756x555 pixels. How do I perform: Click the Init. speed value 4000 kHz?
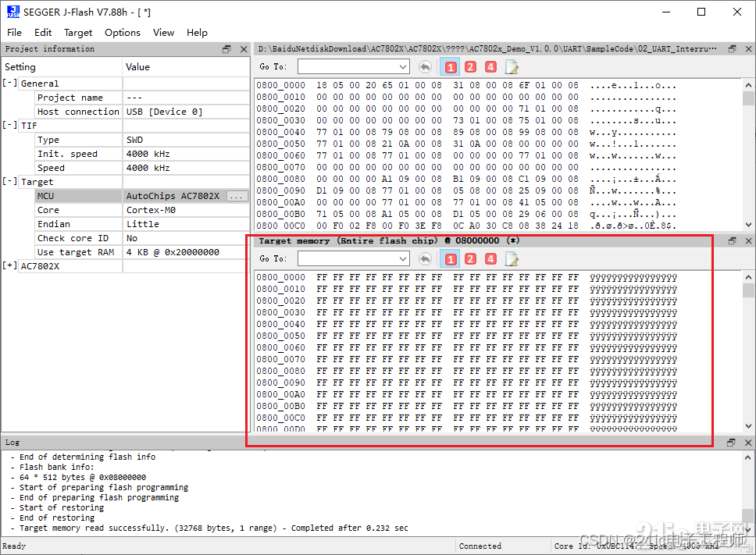click(148, 154)
